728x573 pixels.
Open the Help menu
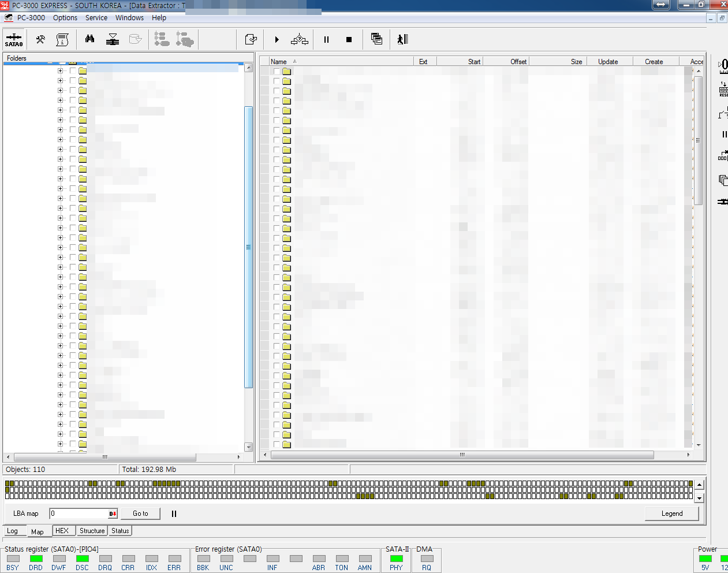point(159,17)
